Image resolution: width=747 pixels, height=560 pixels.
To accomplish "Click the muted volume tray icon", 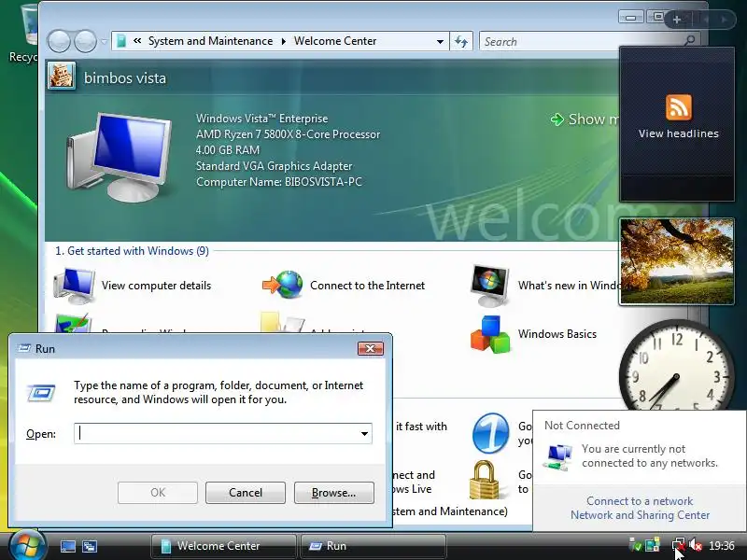I will (696, 545).
